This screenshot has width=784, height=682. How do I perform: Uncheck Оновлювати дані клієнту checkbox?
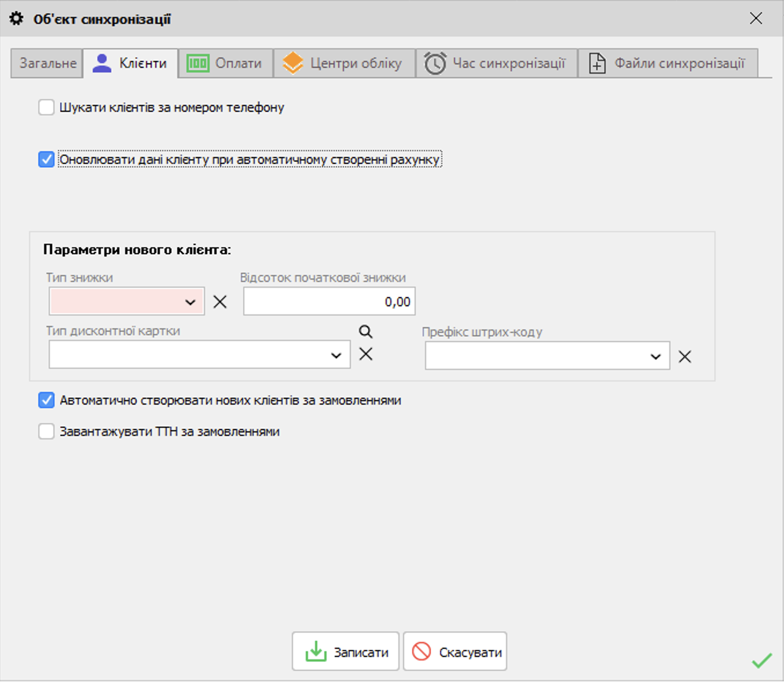pos(46,159)
